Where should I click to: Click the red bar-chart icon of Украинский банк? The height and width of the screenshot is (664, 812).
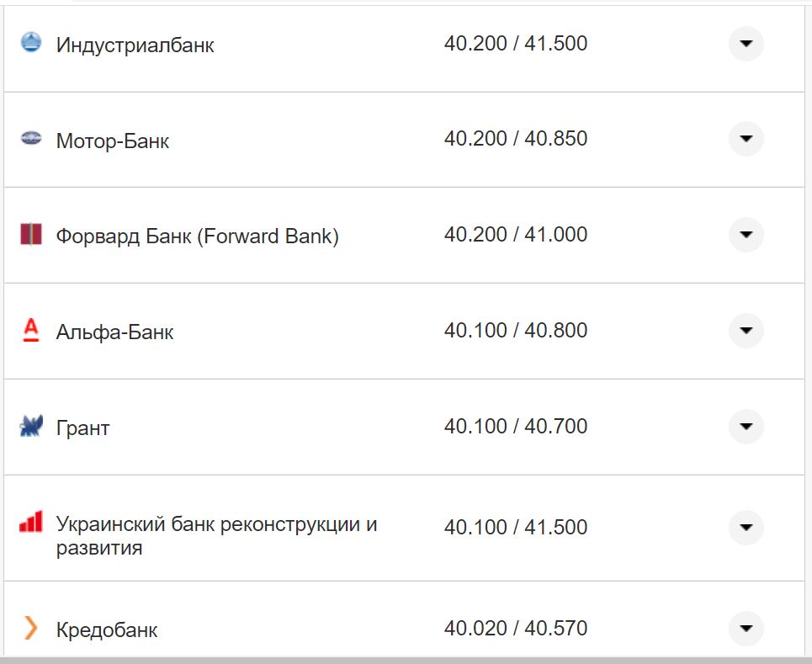pyautogui.click(x=29, y=523)
